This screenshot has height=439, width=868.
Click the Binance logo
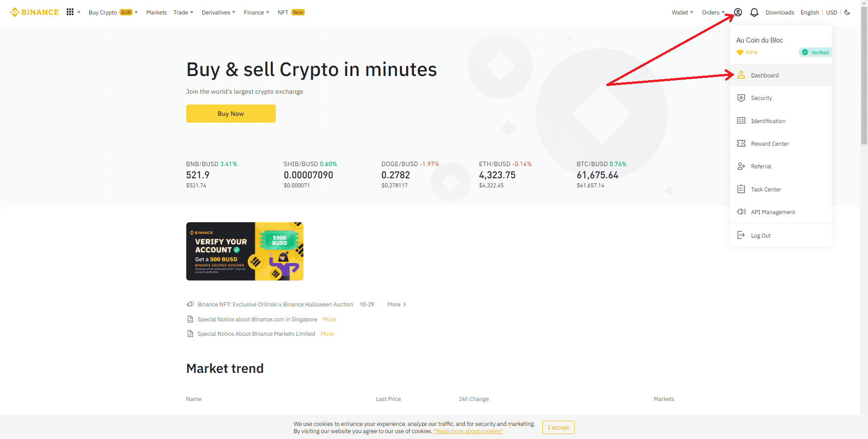tap(34, 12)
